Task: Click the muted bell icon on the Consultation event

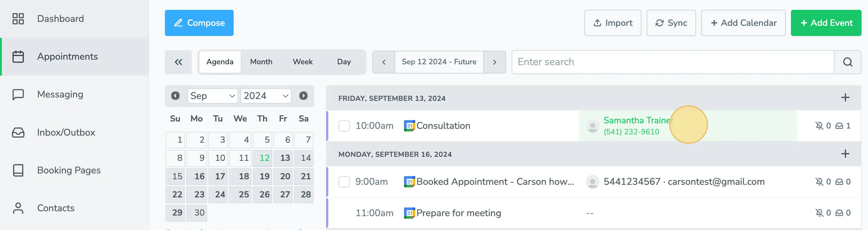Action: pos(820,125)
